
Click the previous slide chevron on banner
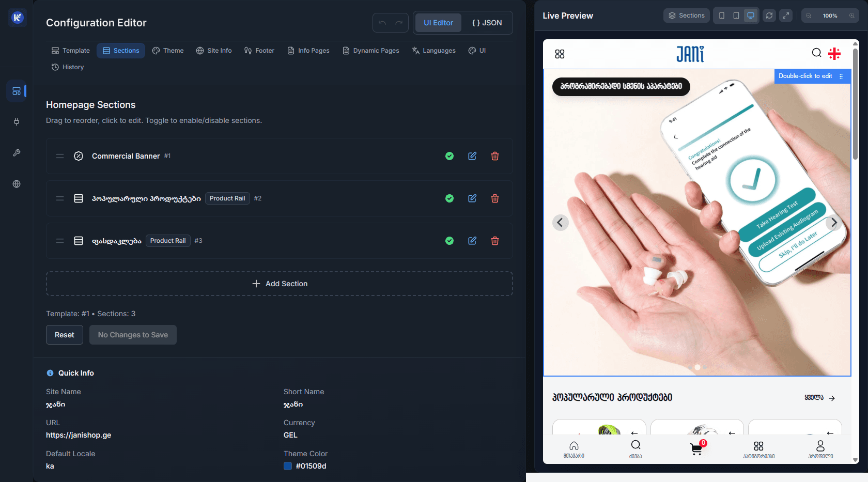pyautogui.click(x=561, y=223)
